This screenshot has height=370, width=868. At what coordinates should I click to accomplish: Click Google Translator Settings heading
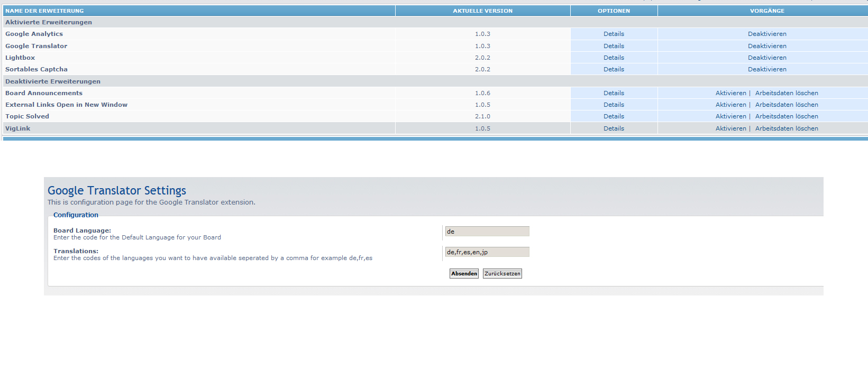coord(117,190)
